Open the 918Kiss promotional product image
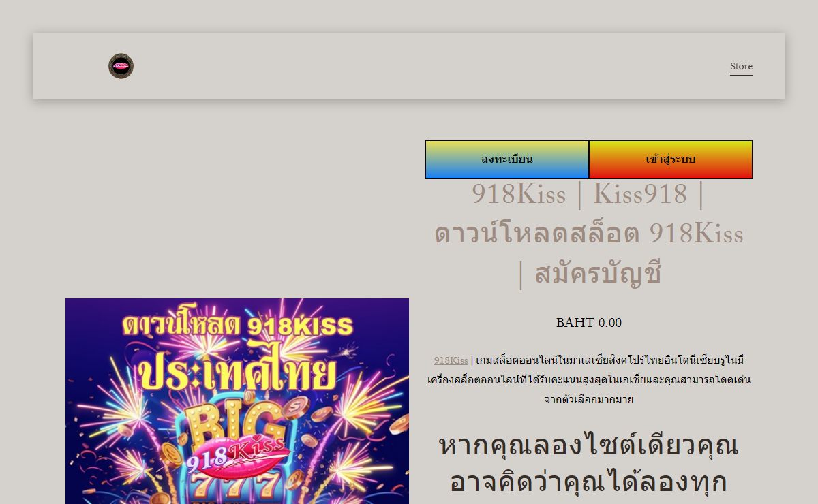818x504 pixels. click(237, 401)
